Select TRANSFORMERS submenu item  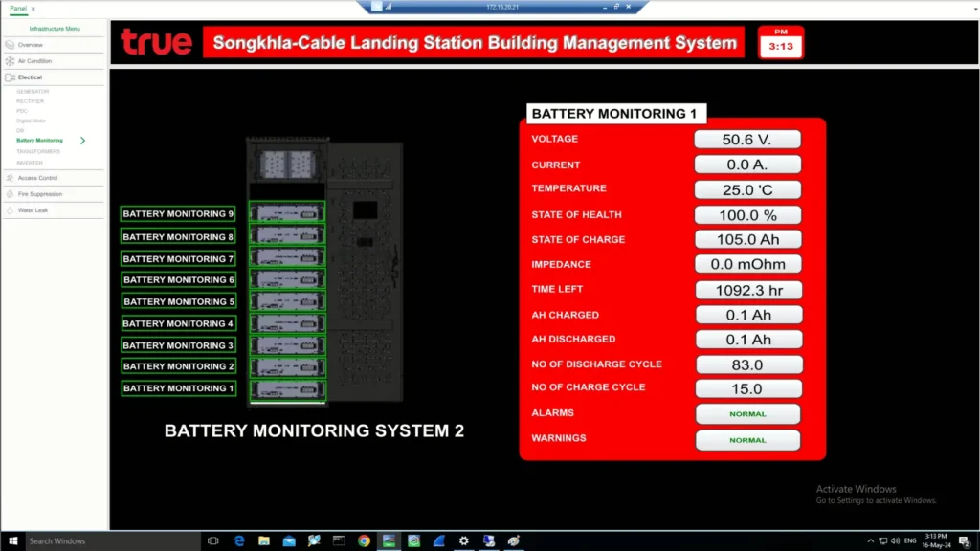(38, 152)
